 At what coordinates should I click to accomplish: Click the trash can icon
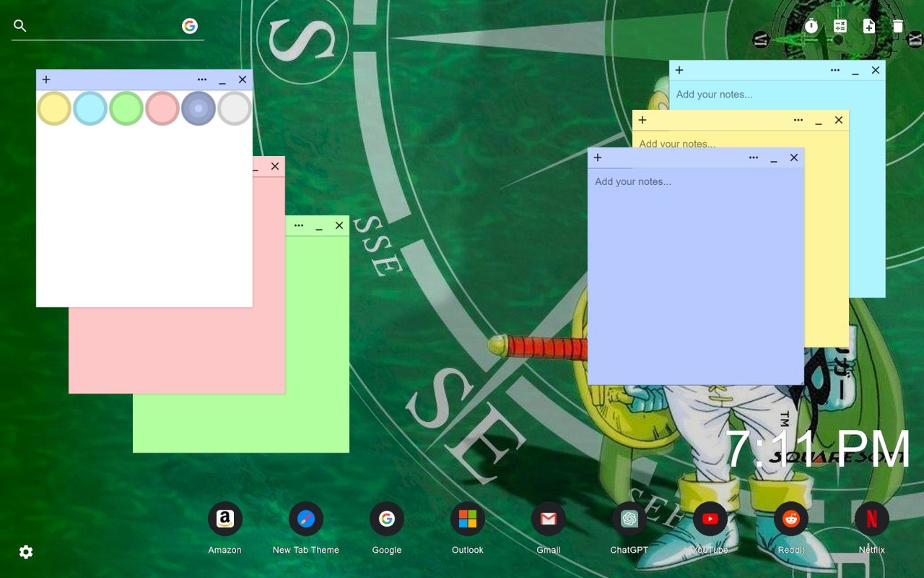[897, 26]
